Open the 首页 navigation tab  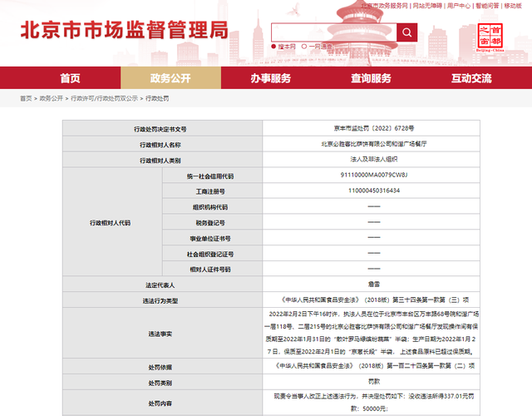tap(71, 78)
